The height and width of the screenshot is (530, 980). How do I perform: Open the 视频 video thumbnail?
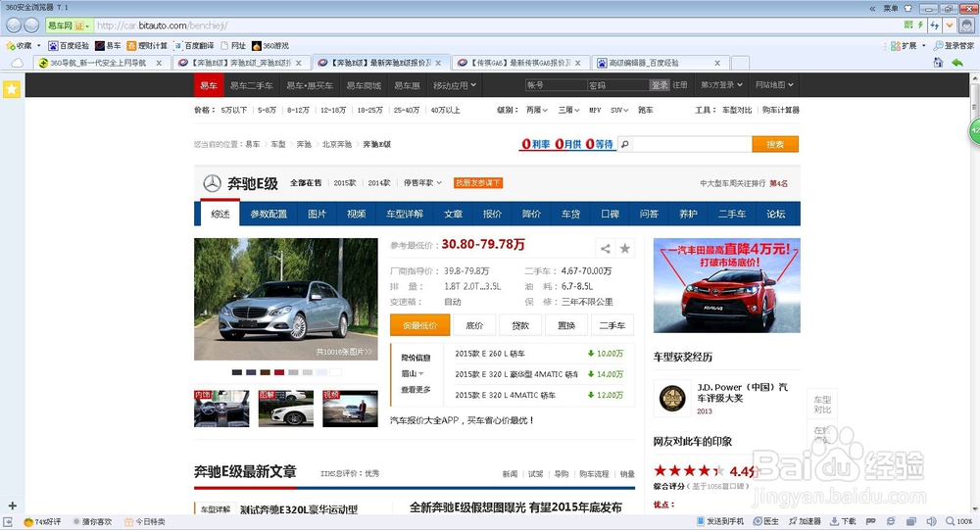350,409
